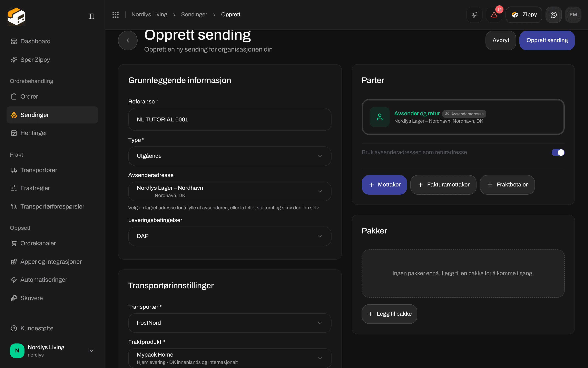Open Spør Zippy in the sidebar
This screenshot has width=588, height=368.
pos(52,60)
